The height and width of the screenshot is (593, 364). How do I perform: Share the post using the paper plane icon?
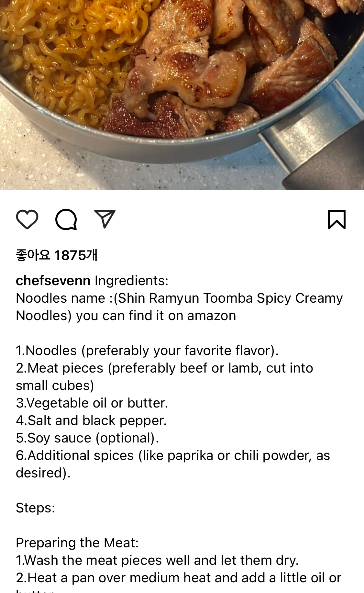coord(105,219)
